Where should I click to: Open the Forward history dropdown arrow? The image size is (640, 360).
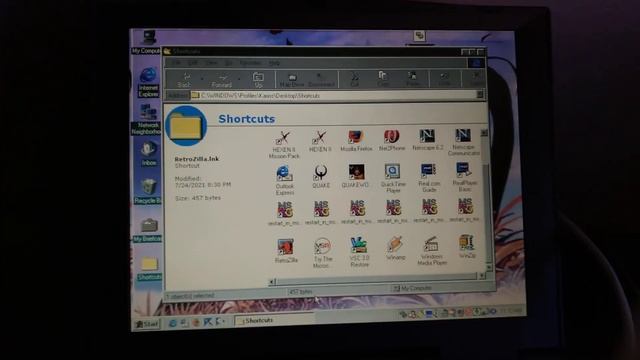tap(239, 79)
